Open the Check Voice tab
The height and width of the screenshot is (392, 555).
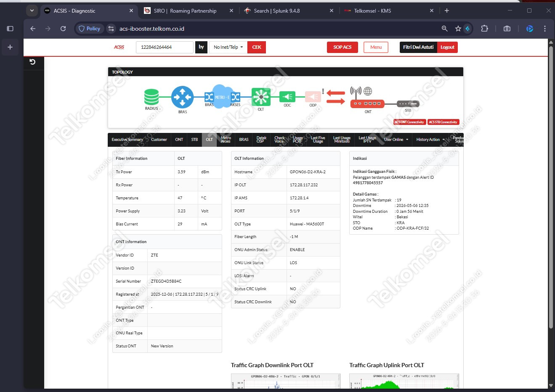(x=279, y=140)
